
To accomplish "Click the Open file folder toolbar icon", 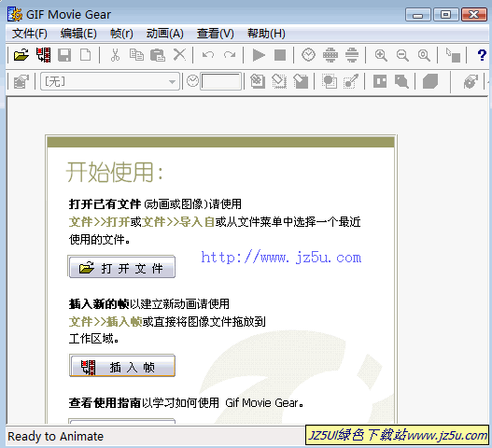I will pyautogui.click(x=21, y=55).
